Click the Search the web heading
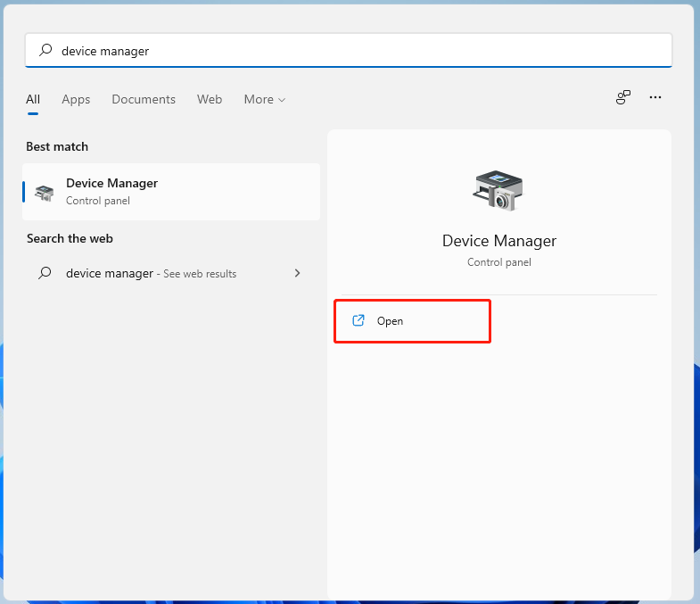This screenshot has height=604, width=700. pos(70,238)
